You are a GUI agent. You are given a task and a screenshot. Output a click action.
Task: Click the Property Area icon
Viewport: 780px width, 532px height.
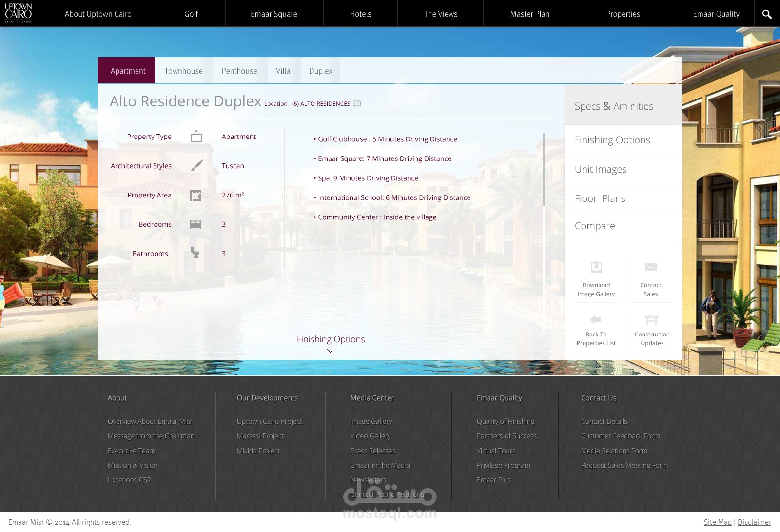195,196
